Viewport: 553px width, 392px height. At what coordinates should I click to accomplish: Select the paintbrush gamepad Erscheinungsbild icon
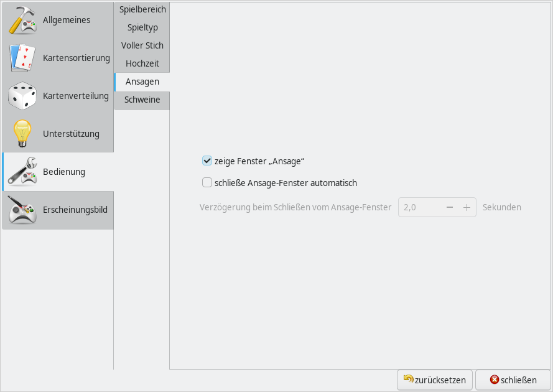tap(22, 210)
